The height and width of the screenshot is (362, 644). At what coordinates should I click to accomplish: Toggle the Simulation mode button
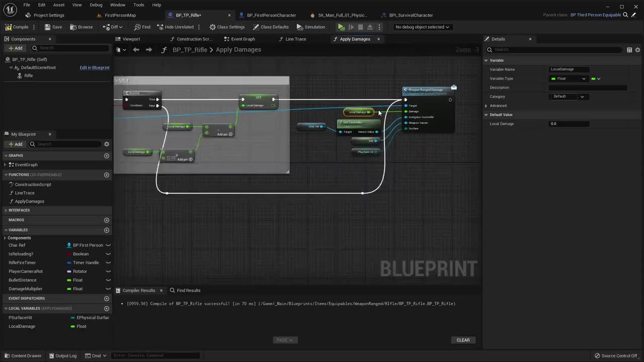click(x=311, y=27)
